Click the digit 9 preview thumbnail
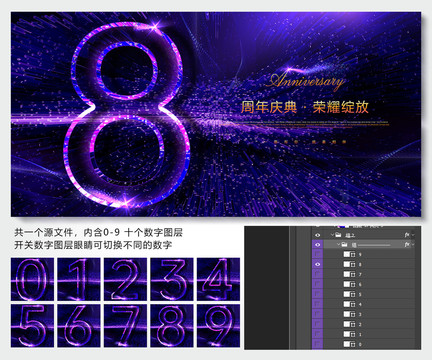432x360 pixels. click(218, 326)
